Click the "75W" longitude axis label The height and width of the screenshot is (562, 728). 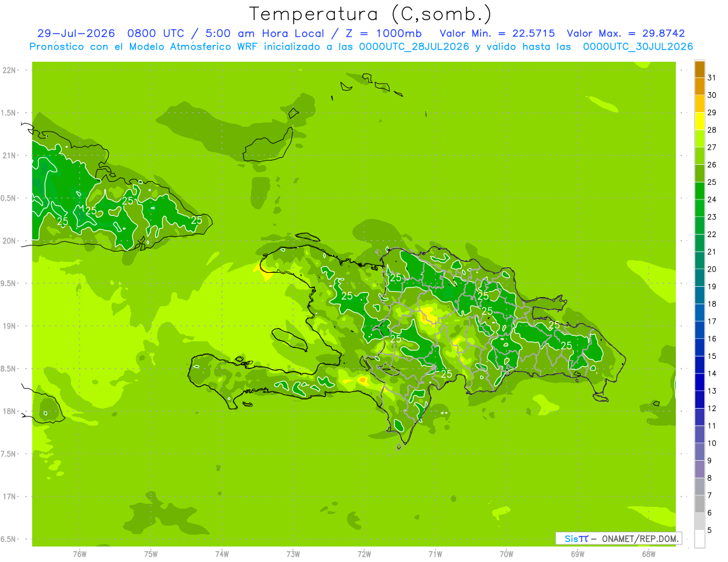pyautogui.click(x=151, y=554)
